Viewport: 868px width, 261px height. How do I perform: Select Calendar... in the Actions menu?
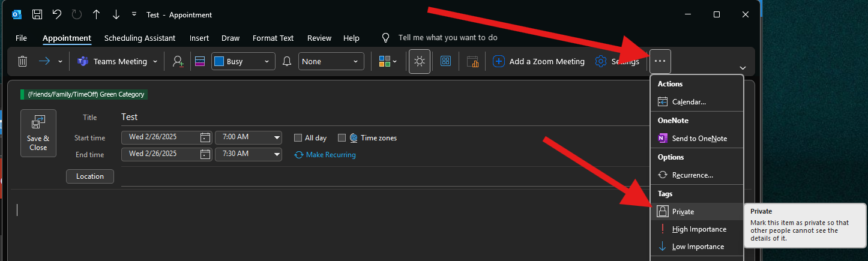click(x=697, y=102)
